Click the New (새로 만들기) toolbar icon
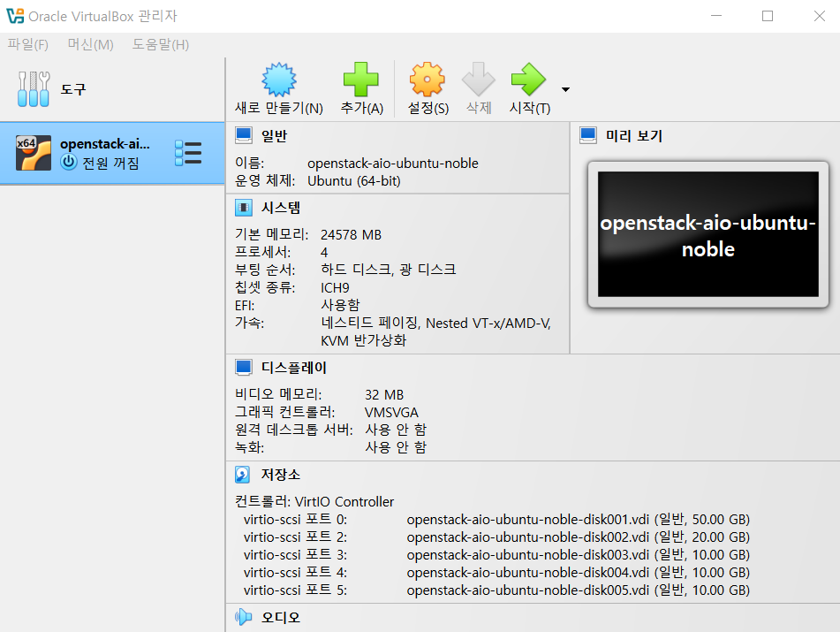Screen dimensions: 840x632 pyautogui.click(x=278, y=80)
